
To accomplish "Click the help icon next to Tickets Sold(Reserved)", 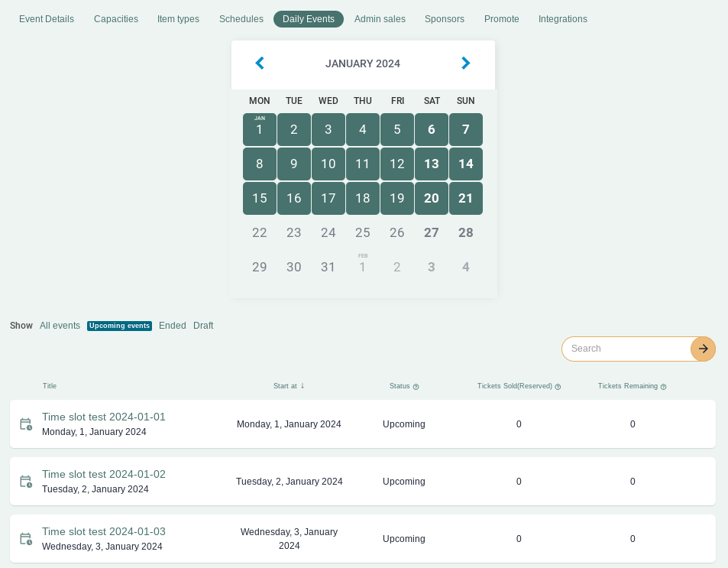I will point(558,386).
